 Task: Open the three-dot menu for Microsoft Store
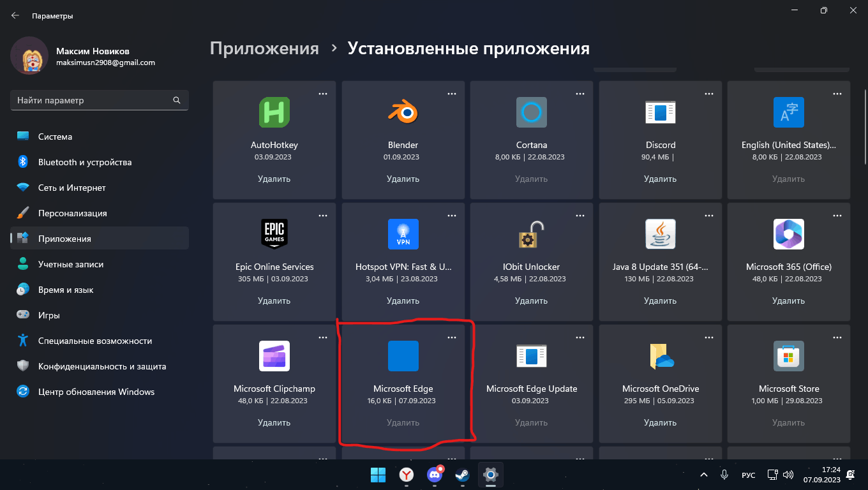pos(837,337)
